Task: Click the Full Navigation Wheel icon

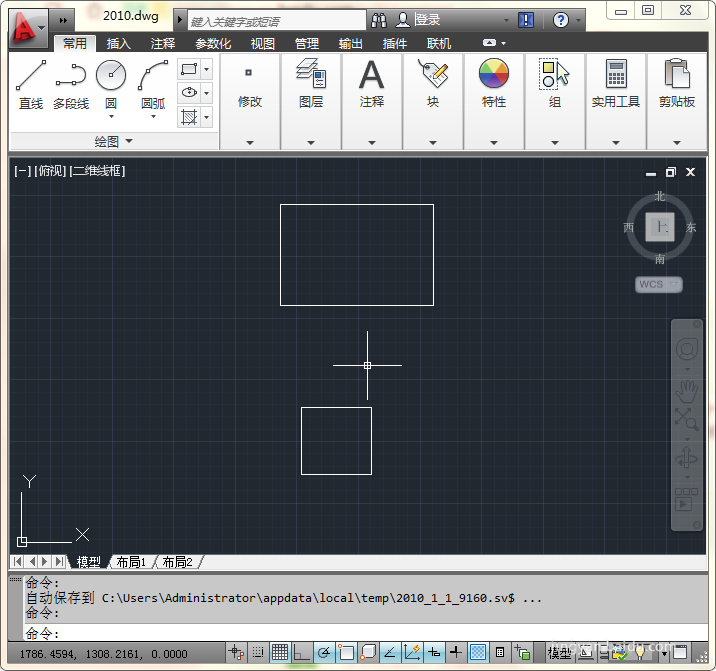Action: click(x=686, y=350)
